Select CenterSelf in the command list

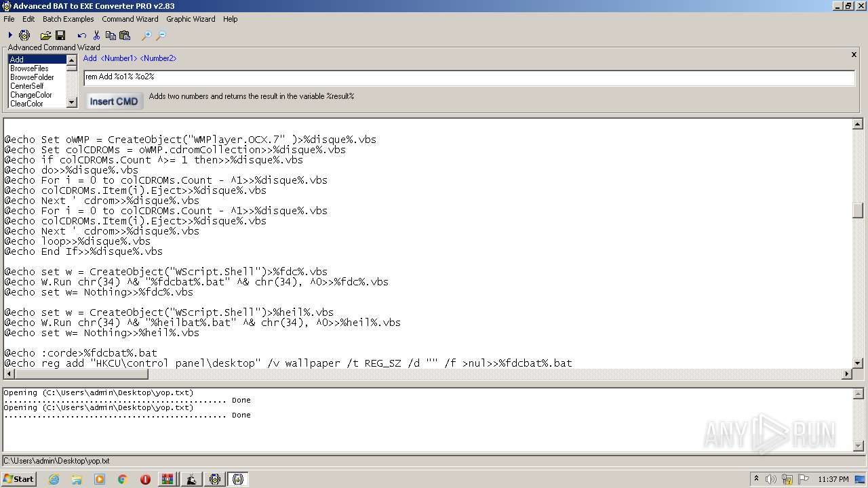pos(37,86)
